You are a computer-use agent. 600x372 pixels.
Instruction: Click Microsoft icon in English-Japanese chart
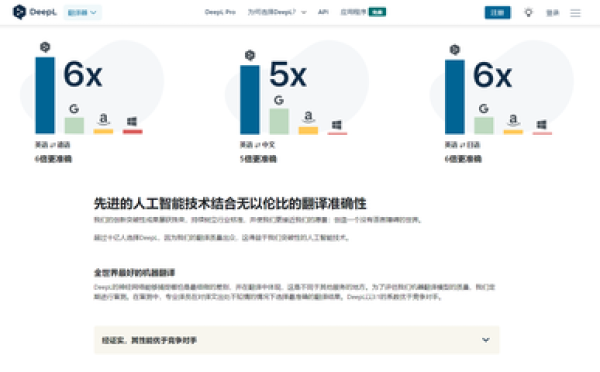point(541,124)
